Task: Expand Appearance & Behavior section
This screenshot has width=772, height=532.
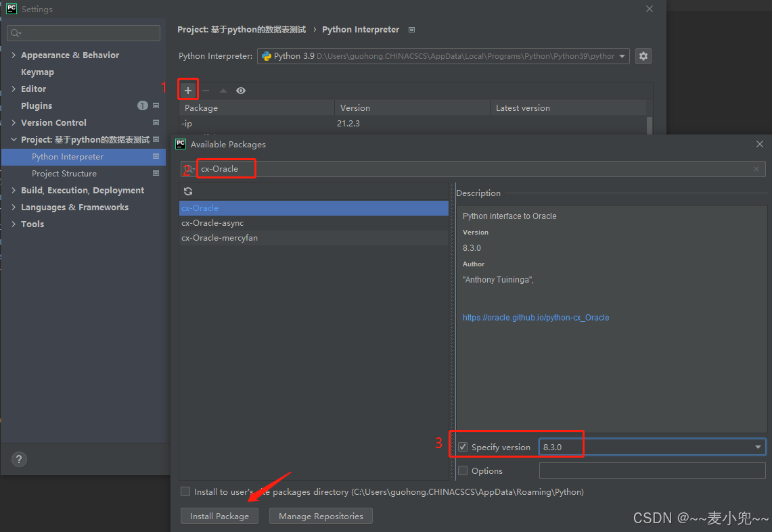Action: 14,55
